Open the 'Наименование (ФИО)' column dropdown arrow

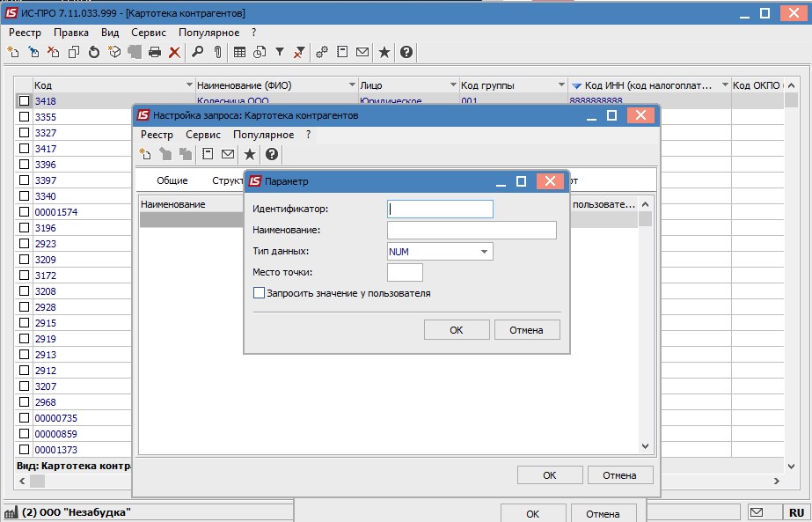(352, 85)
